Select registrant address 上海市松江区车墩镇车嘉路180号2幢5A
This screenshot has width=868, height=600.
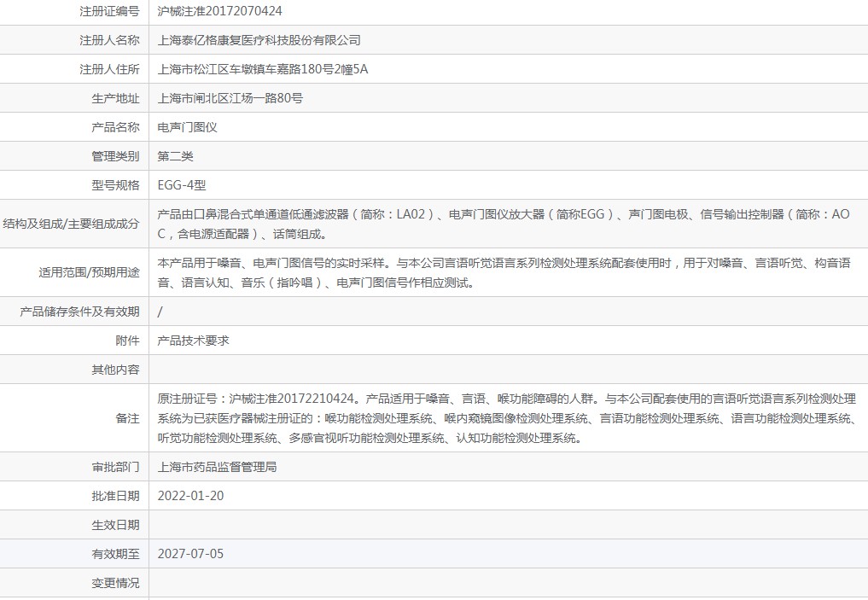tap(263, 69)
